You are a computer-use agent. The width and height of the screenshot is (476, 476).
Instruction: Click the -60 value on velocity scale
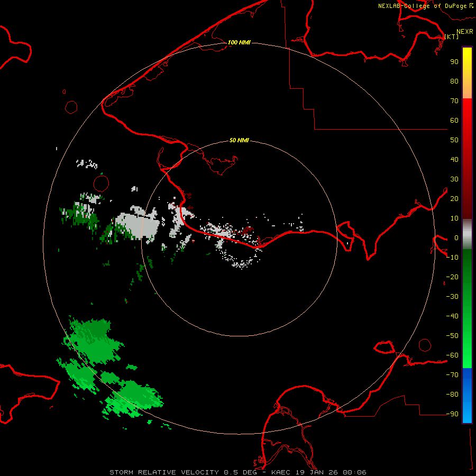click(452, 355)
